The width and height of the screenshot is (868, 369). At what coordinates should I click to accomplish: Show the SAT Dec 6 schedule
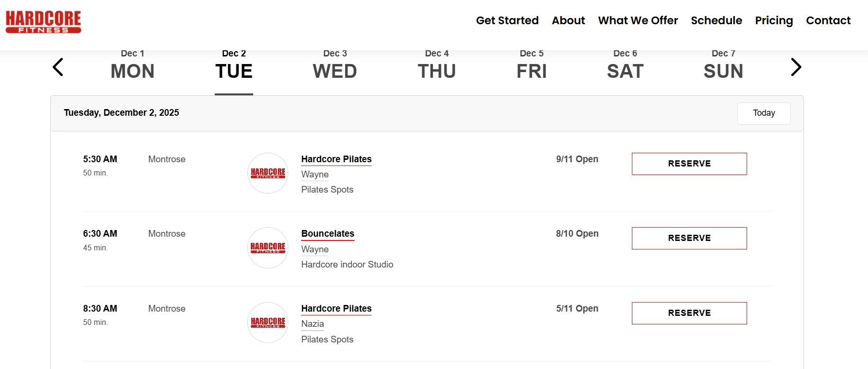coord(625,66)
